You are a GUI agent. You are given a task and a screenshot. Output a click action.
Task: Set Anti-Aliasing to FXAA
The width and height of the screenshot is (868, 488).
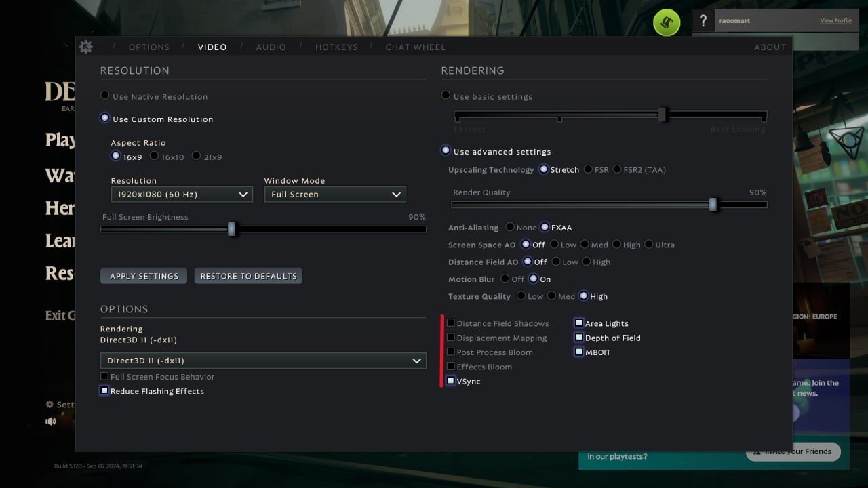(x=545, y=227)
